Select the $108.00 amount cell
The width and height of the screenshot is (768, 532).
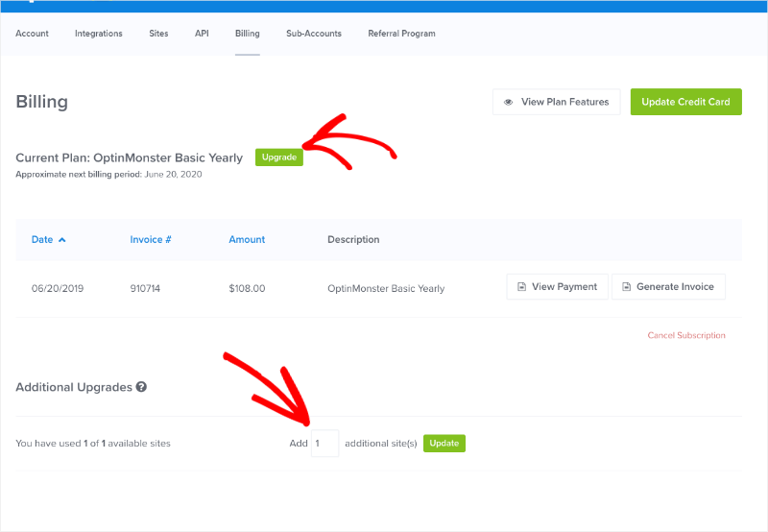click(247, 288)
